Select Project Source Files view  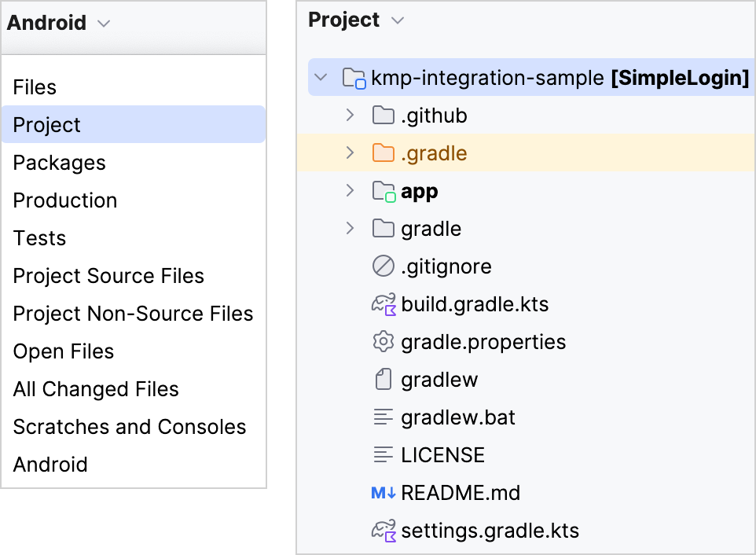click(108, 276)
